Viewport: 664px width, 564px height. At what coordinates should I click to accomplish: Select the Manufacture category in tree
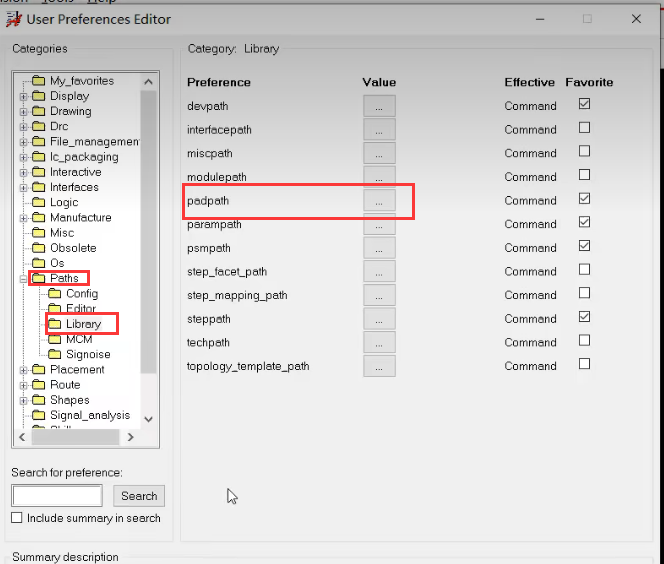[x=80, y=217]
